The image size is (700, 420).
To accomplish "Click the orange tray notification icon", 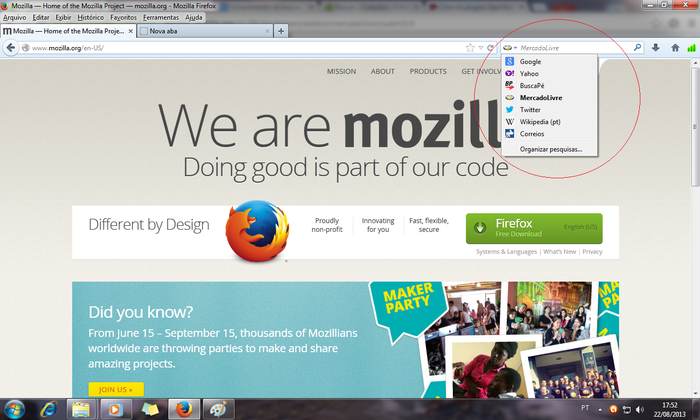I will click(613, 409).
